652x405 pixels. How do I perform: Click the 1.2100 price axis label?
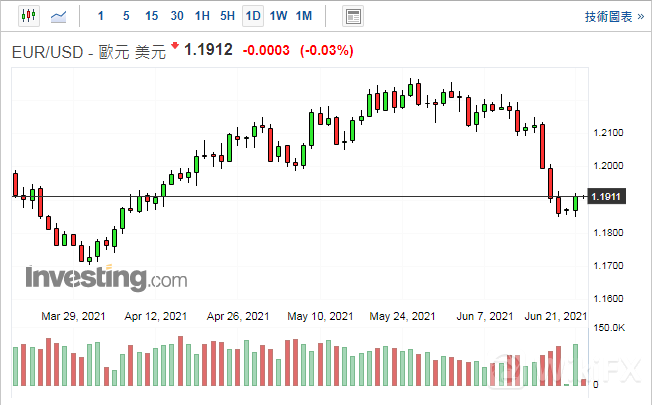click(x=608, y=133)
